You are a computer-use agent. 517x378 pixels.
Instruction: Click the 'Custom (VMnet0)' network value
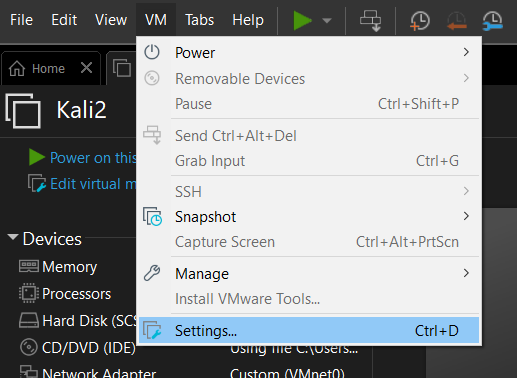click(x=287, y=373)
